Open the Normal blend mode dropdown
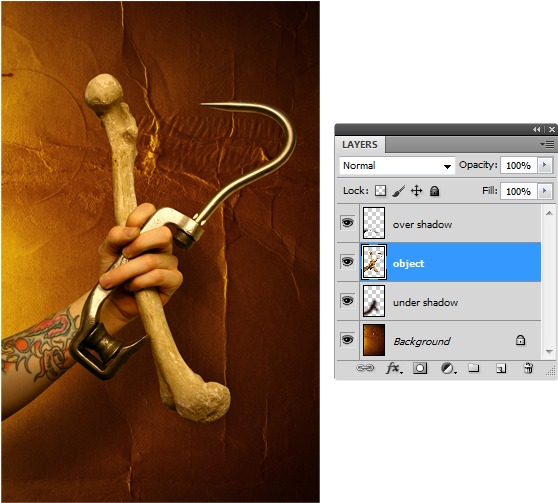 (397, 166)
